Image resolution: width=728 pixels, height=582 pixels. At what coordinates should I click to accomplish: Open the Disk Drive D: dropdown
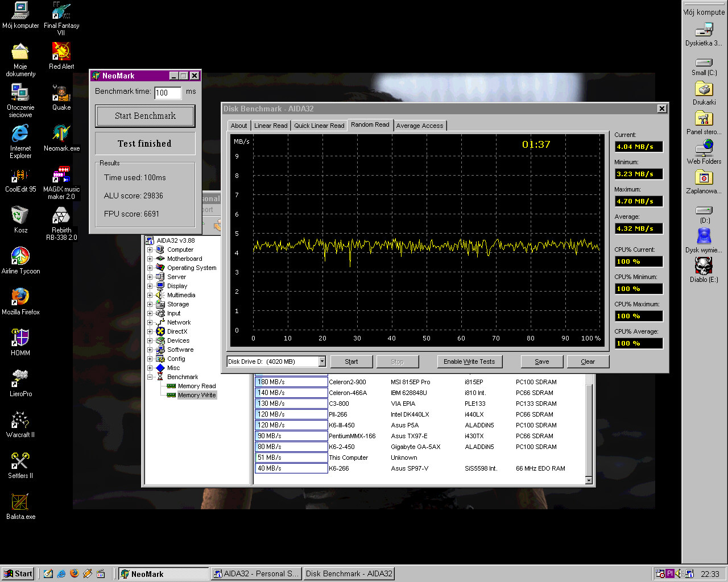point(322,361)
